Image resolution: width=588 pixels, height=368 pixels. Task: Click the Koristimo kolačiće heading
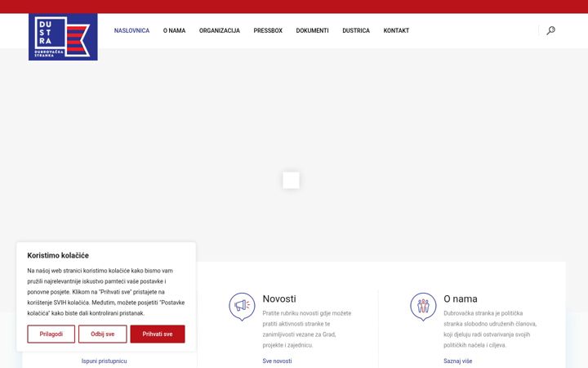tap(58, 255)
